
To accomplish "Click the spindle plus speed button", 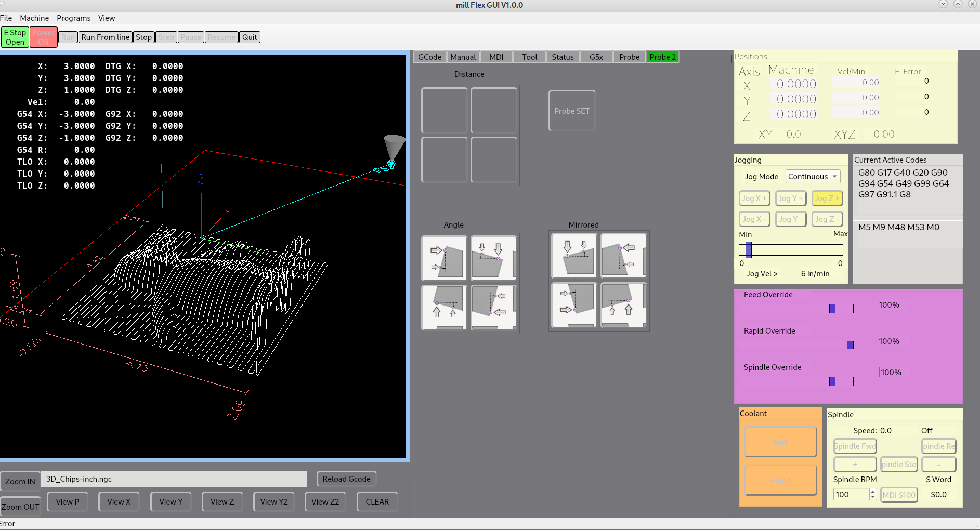I will [855, 465].
